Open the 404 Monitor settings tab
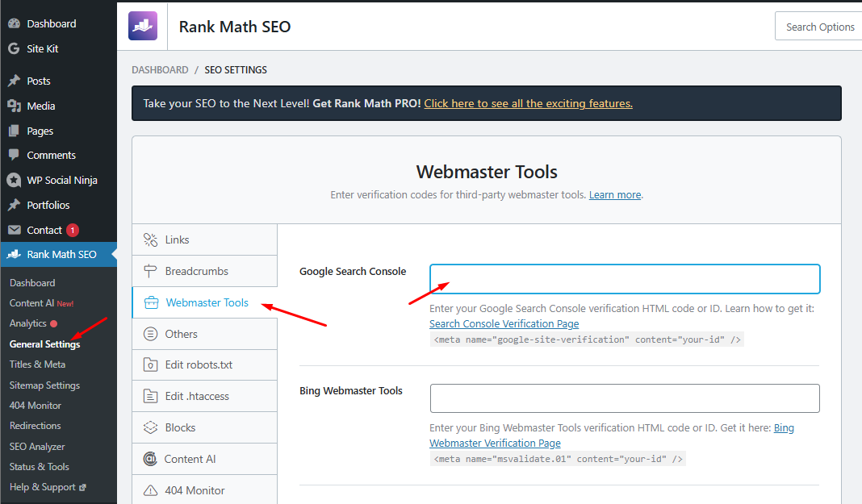This screenshot has width=862, height=504. [x=204, y=489]
